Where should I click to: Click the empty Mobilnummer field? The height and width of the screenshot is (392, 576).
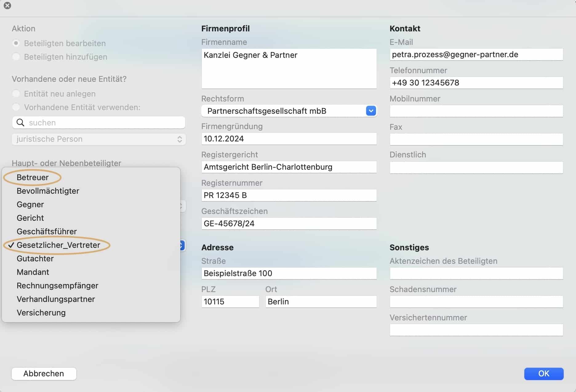click(x=476, y=111)
